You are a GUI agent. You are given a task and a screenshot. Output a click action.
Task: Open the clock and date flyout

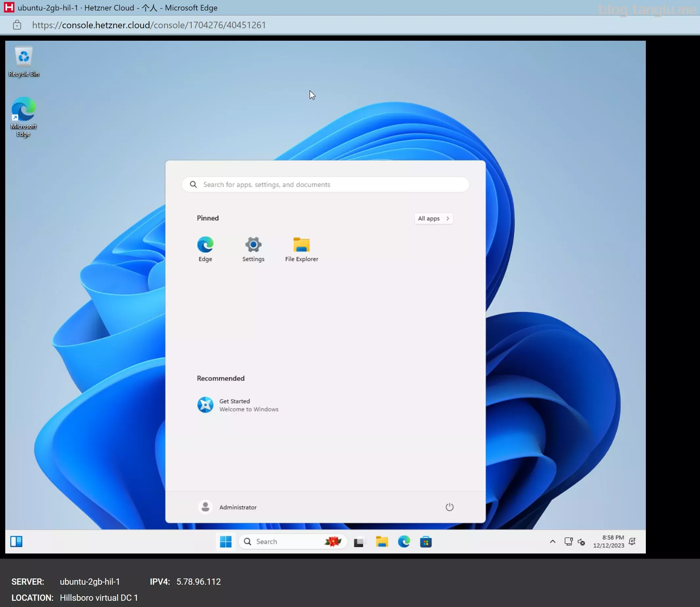608,542
